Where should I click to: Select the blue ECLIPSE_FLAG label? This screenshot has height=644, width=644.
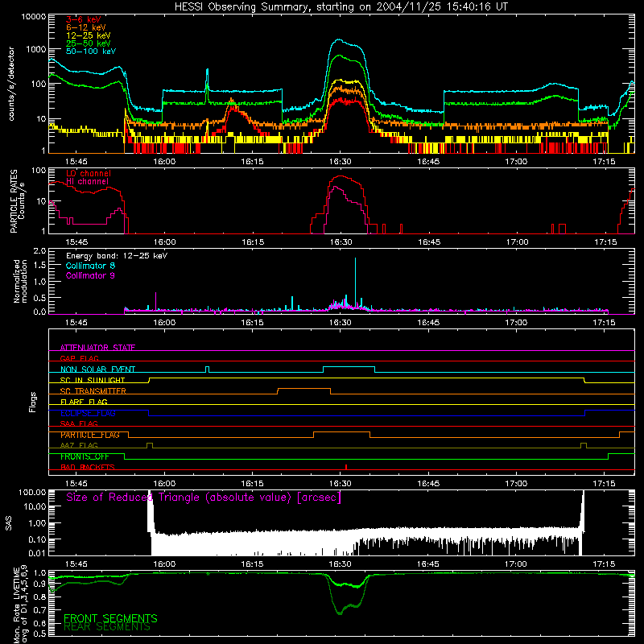[88, 413]
